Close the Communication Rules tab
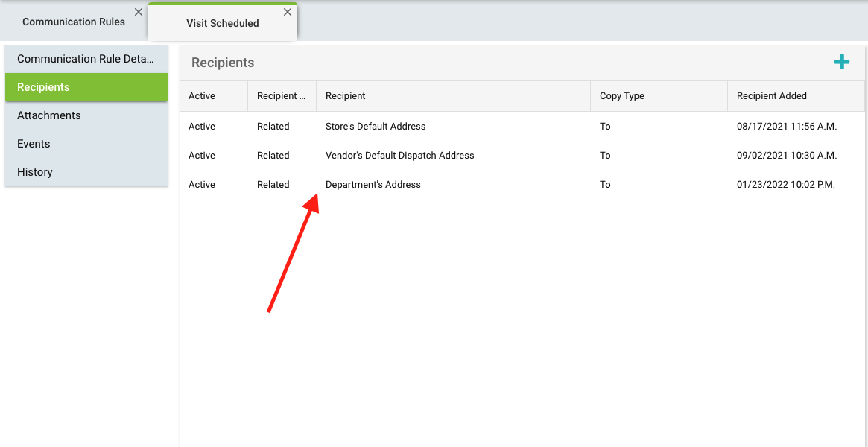Viewport: 868px width, 447px height. pyautogui.click(x=138, y=12)
